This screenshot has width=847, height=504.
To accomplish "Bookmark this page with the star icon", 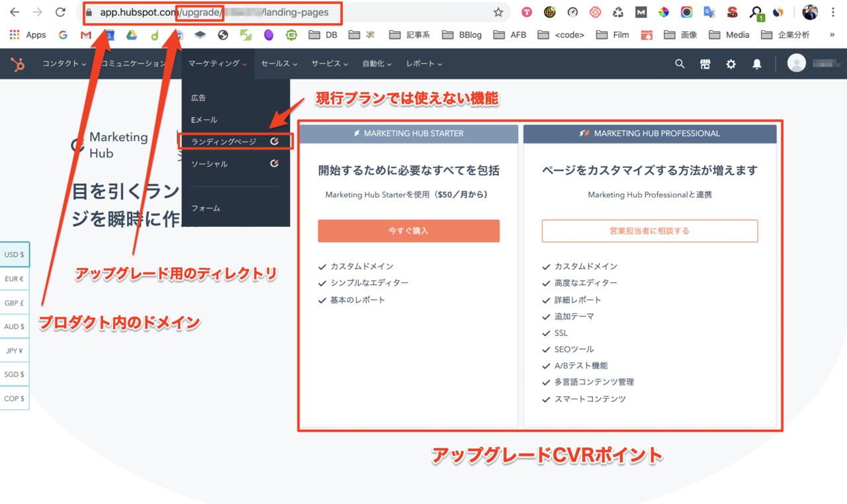I will pyautogui.click(x=498, y=12).
